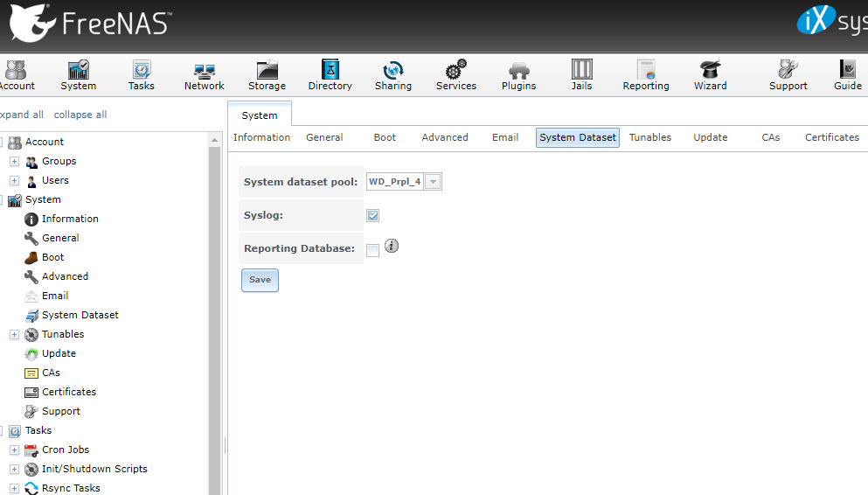Viewport: 868px width, 495px height.
Task: Switch to the Update tab
Action: pos(711,137)
